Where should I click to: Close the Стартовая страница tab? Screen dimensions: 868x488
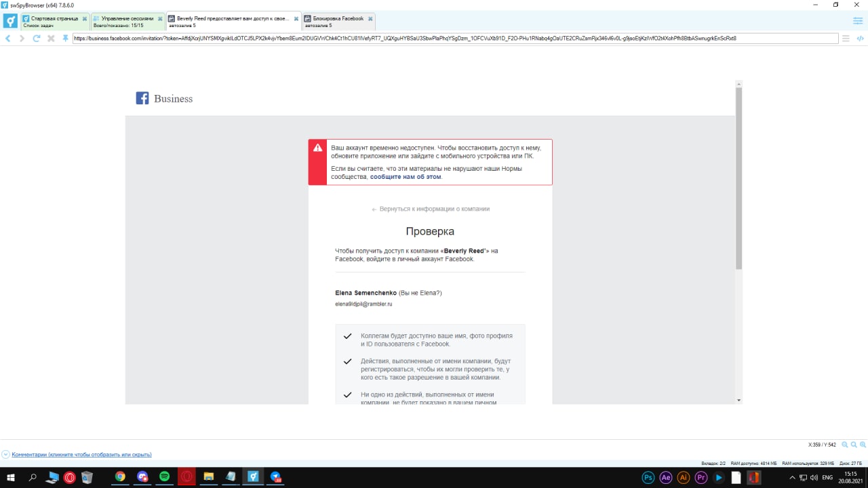84,19
